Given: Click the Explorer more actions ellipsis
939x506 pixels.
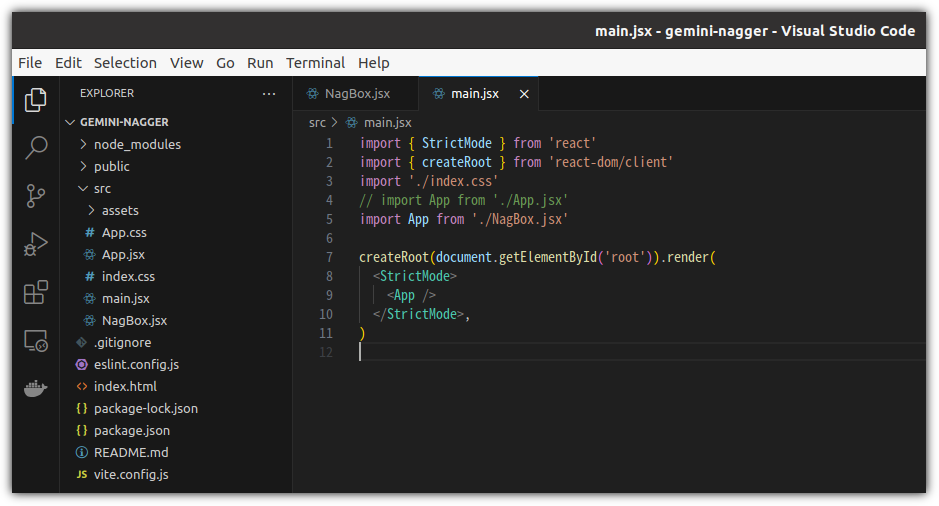Looking at the screenshot, I should click(x=269, y=93).
